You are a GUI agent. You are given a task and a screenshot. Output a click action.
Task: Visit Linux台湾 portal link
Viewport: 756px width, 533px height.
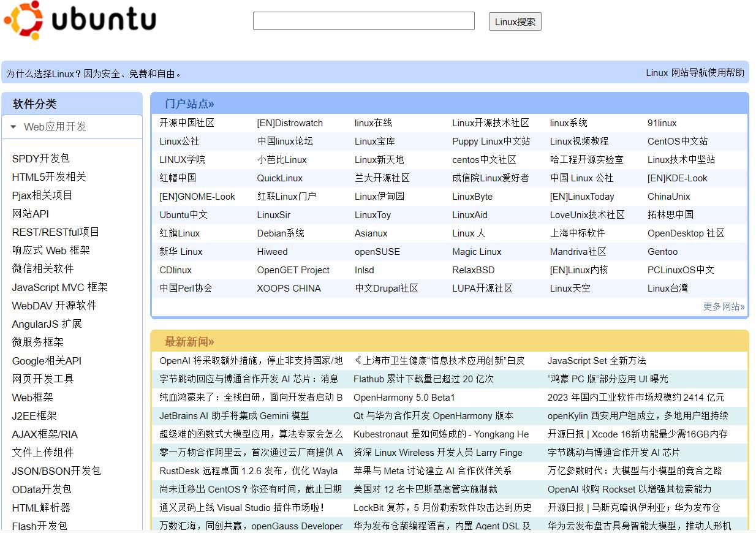pos(668,289)
